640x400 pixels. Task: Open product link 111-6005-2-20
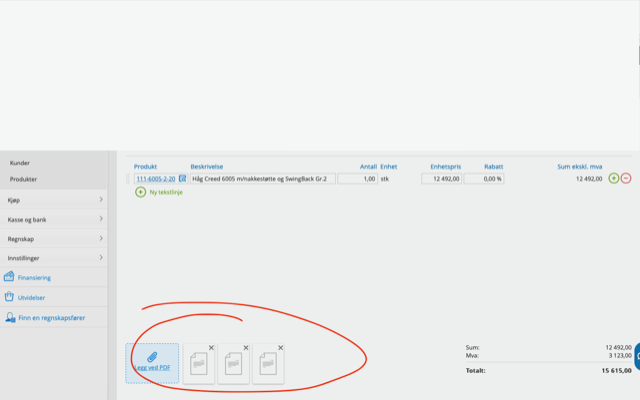156,179
